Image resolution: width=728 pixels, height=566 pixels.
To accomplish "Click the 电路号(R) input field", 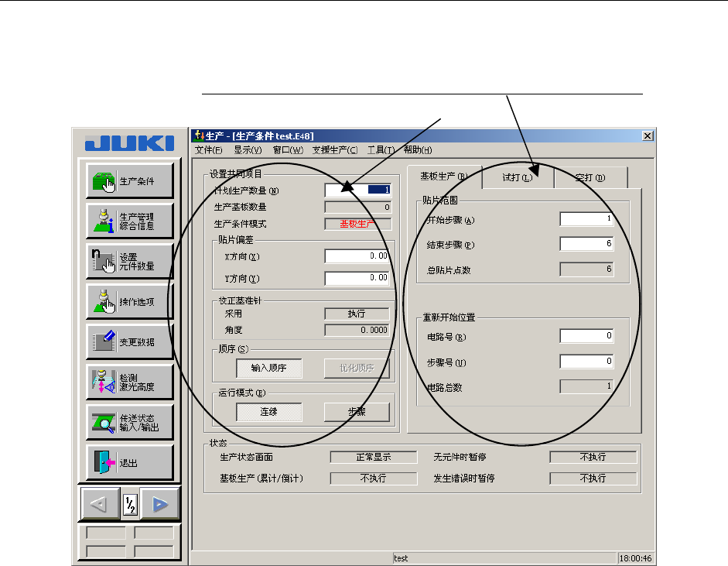I will [x=587, y=336].
